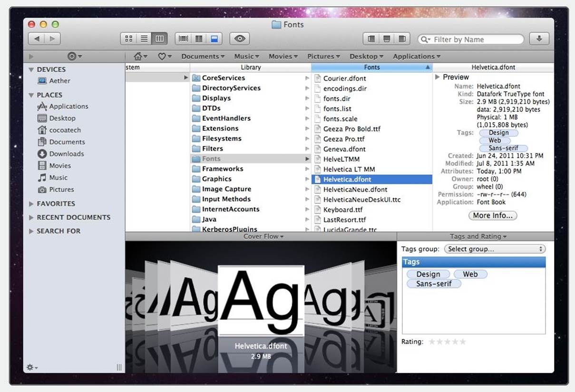This screenshot has width=575, height=392.
Task: Expand the Preview disclosure triangle
Action: pyautogui.click(x=438, y=77)
